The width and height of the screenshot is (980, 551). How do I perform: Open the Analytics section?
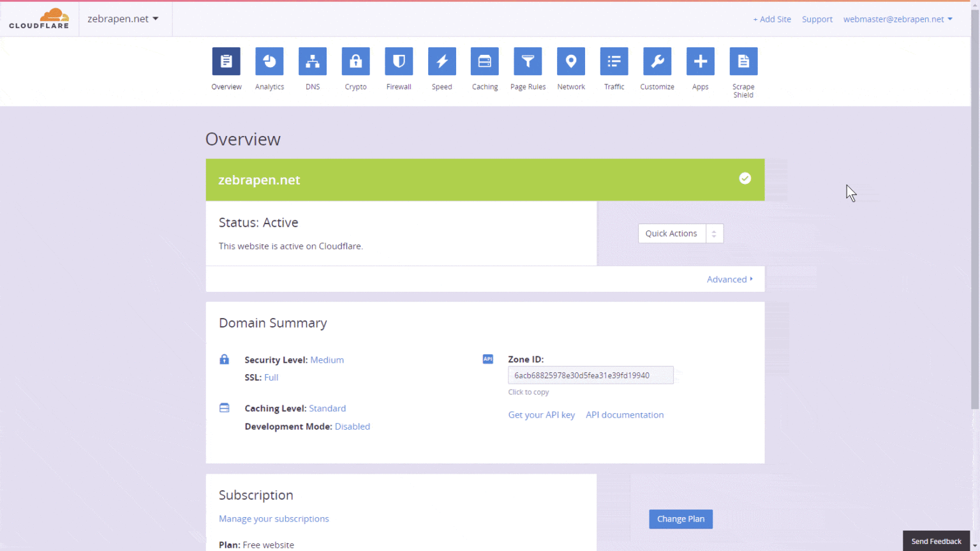(269, 61)
